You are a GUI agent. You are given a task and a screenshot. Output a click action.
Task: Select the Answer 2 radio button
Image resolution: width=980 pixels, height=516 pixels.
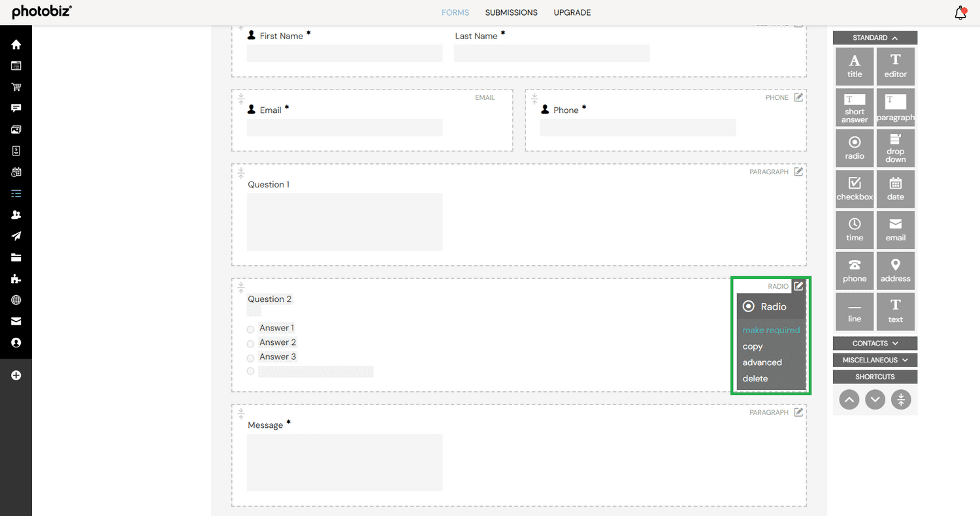[250, 344]
